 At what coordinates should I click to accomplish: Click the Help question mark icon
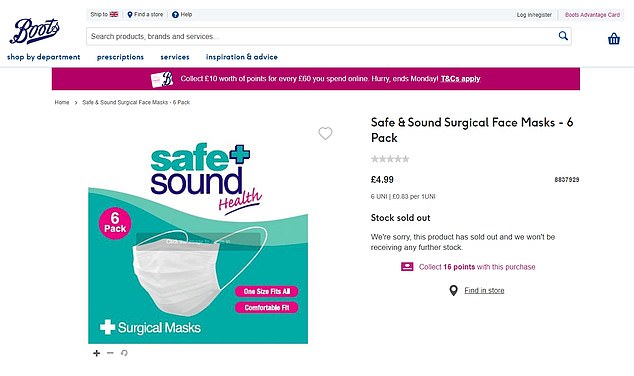[x=175, y=15]
